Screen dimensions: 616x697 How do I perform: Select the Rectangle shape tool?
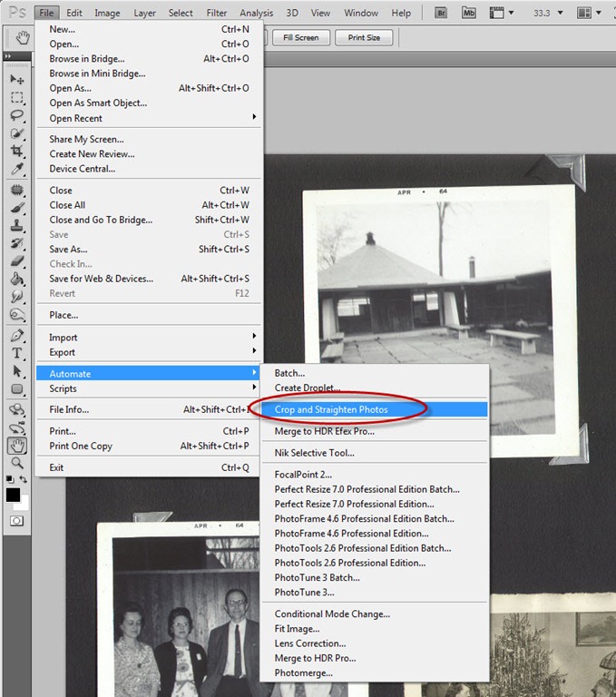click(17, 389)
